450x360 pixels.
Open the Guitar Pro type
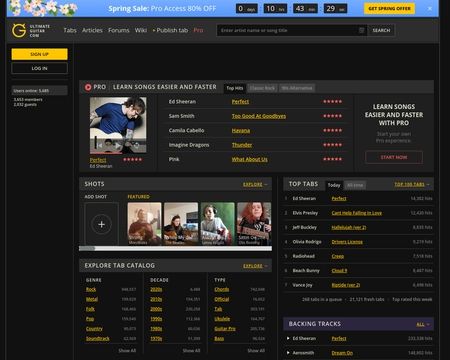pos(225,329)
